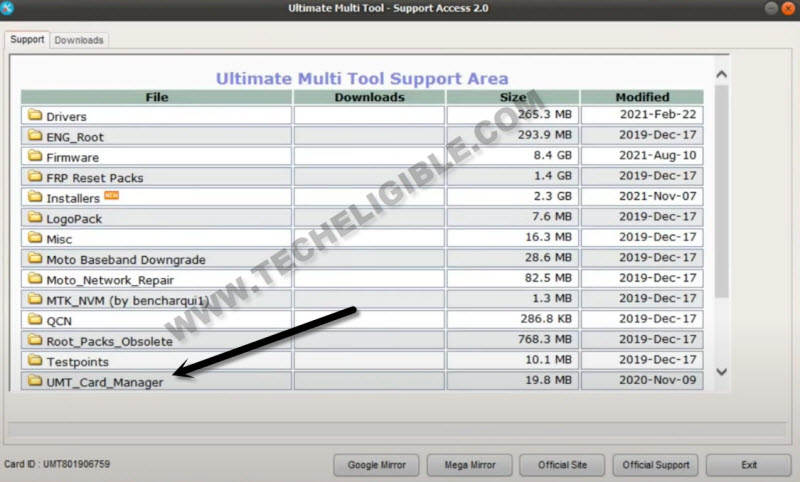Click the Testpoints folder icon
This screenshot has width=800, height=482.
tap(35, 360)
